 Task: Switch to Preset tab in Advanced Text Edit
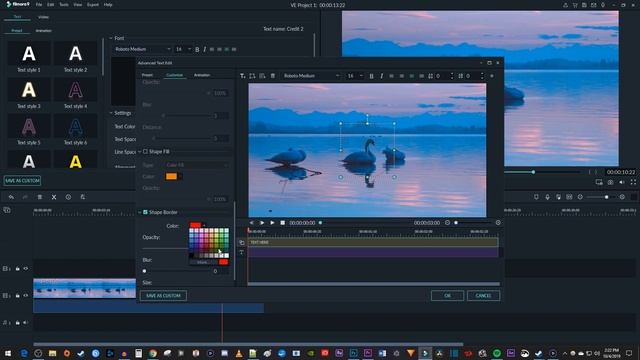[x=147, y=75]
